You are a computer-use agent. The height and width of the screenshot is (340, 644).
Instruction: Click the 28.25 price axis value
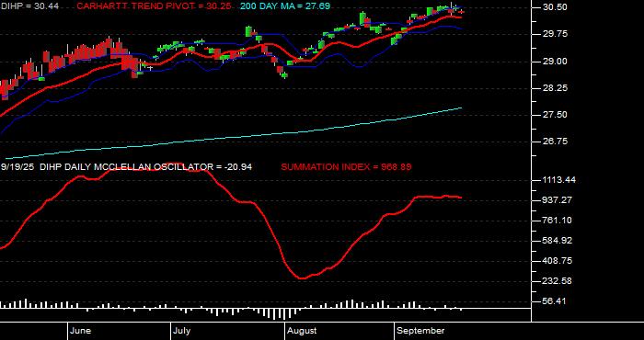coord(556,88)
